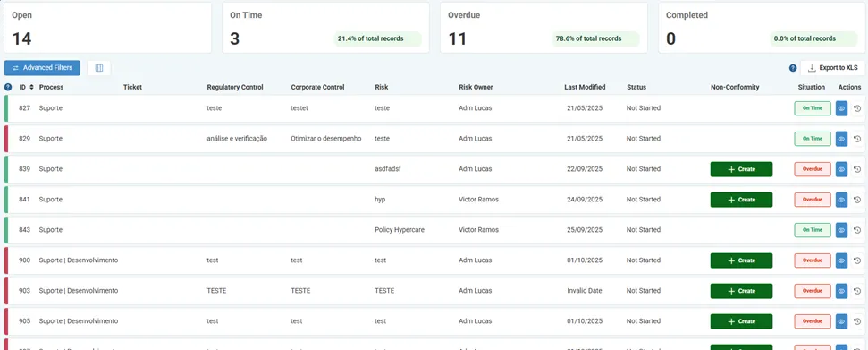Click the 24/09/2025 date cell
868x350 pixels.
click(586, 200)
